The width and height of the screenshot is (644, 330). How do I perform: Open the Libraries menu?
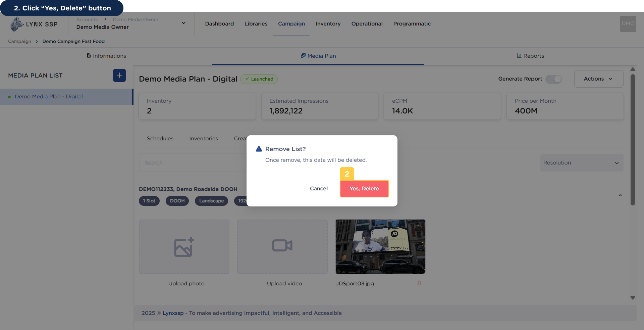(x=256, y=24)
